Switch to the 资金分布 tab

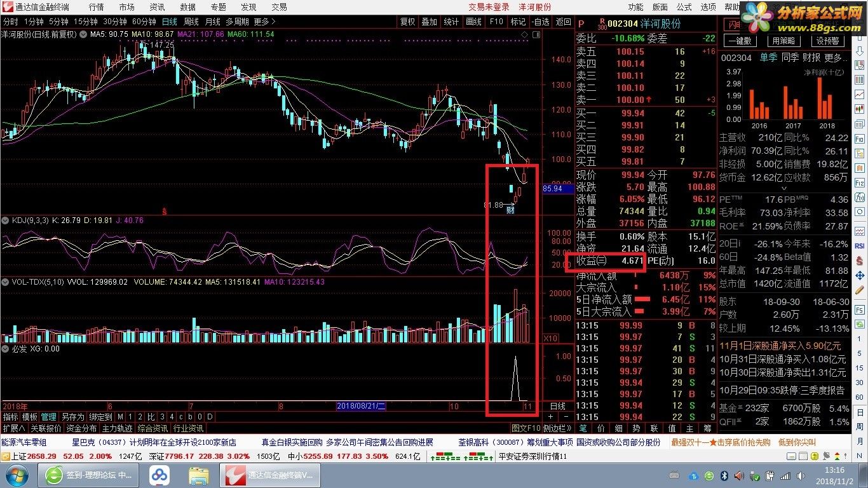pyautogui.click(x=81, y=429)
